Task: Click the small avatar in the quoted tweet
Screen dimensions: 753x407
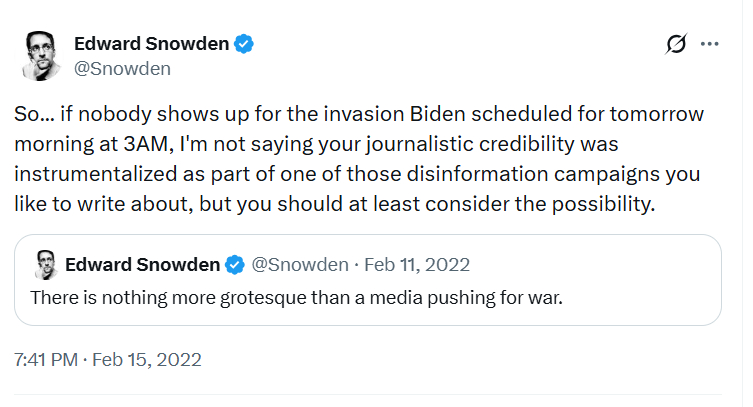Action: click(44, 265)
